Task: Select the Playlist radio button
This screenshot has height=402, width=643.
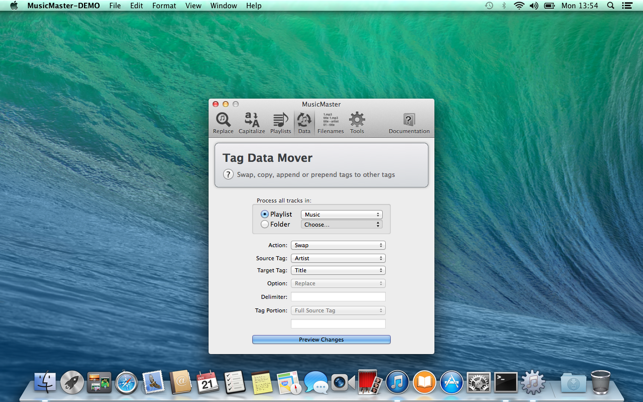Action: (x=264, y=214)
